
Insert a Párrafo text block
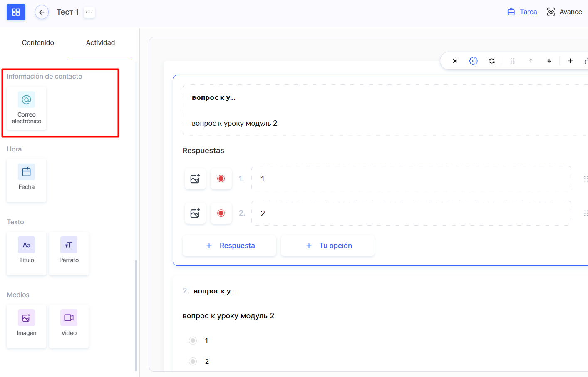(69, 253)
